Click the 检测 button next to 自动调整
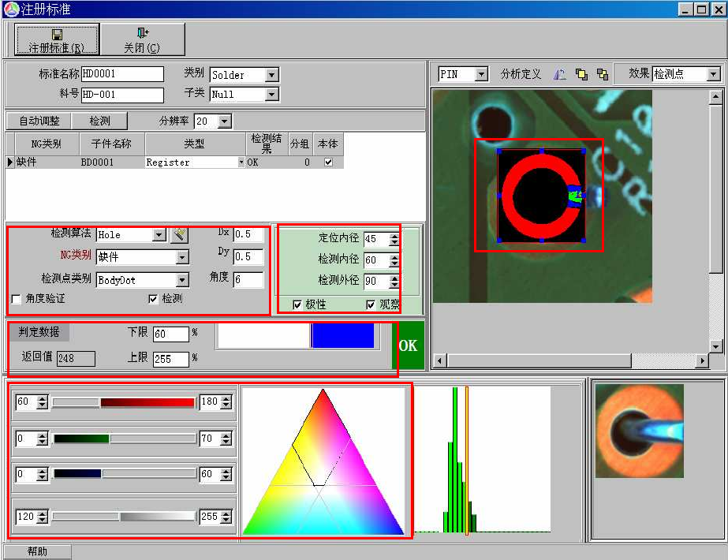Viewport: 728px width, 560px height. pyautogui.click(x=99, y=121)
